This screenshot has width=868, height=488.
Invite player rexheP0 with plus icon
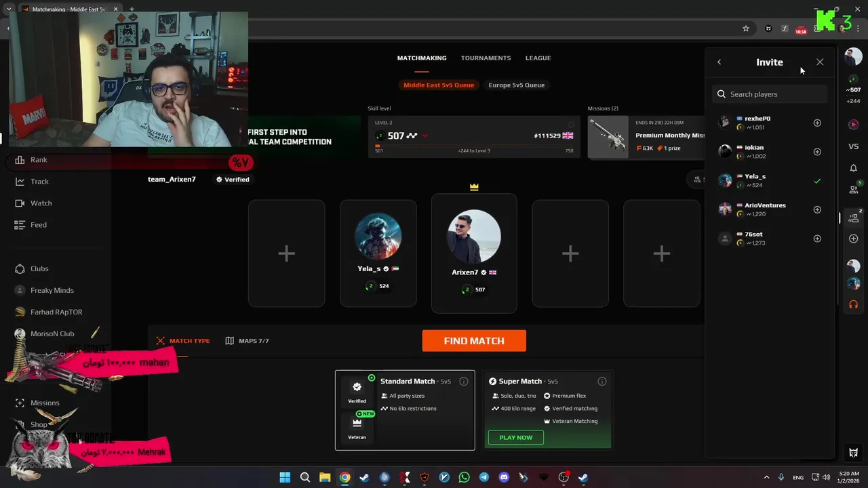pyautogui.click(x=817, y=123)
